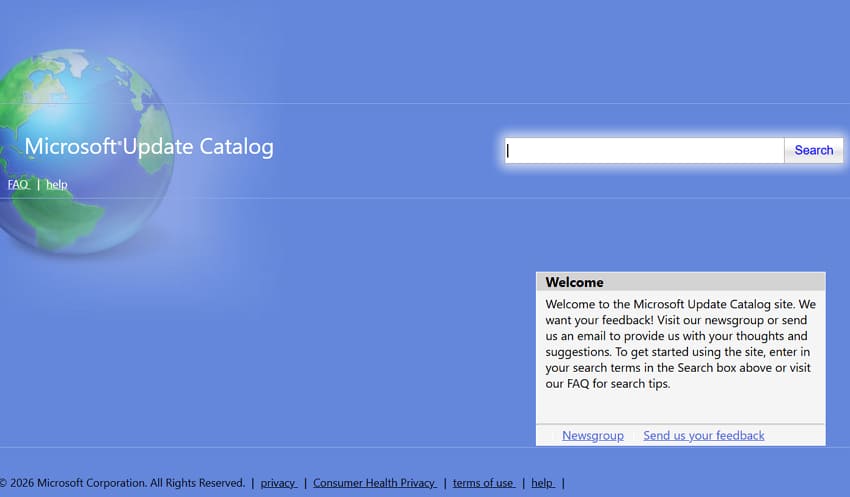
Task: Open the Newsgroup link in Welcome box
Action: point(593,435)
